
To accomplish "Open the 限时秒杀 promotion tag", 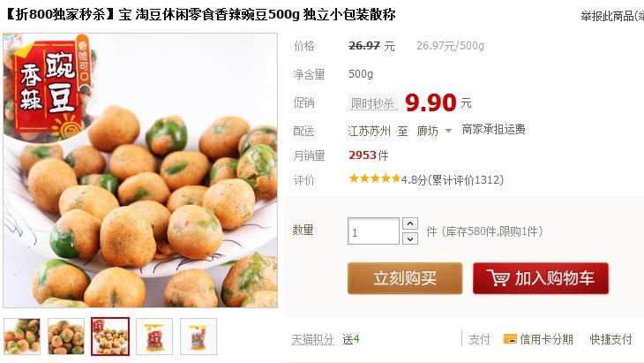I will (x=373, y=102).
